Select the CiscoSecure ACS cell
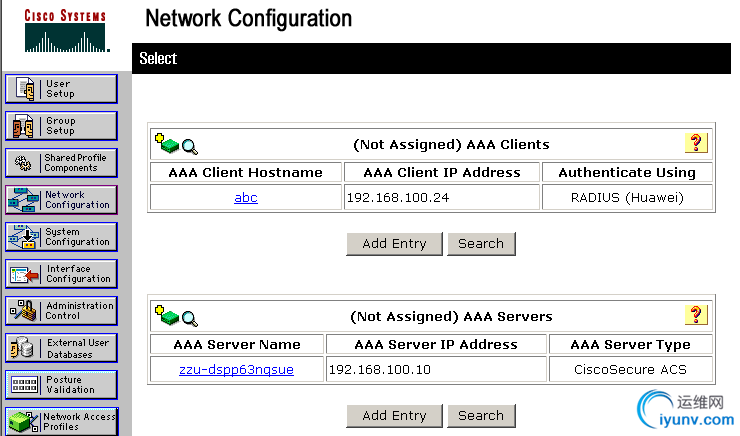Image resolution: width=740 pixels, height=436 pixels. [x=631, y=369]
